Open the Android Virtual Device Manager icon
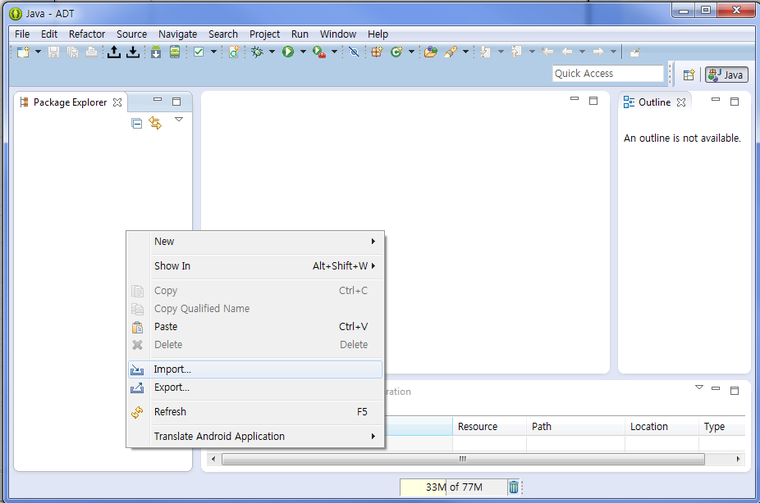Viewport: 760px width, 503px height. [x=175, y=52]
